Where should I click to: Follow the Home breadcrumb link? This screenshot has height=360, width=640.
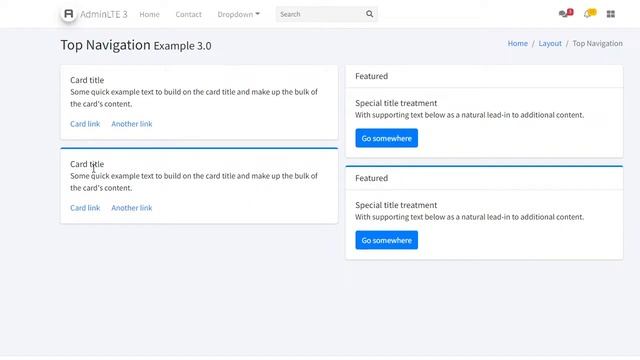tap(518, 43)
